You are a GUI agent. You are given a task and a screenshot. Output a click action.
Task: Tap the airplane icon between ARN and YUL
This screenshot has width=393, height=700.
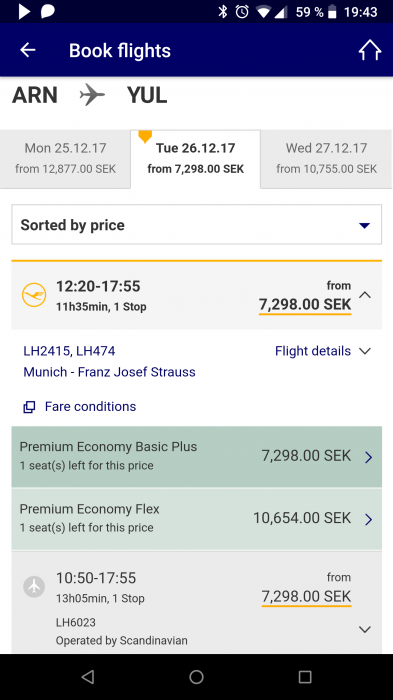pos(92,95)
